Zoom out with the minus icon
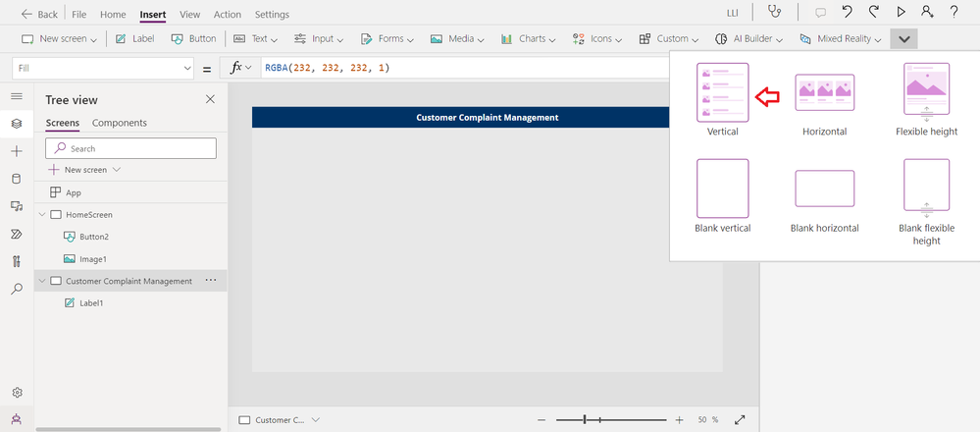 [x=542, y=420]
